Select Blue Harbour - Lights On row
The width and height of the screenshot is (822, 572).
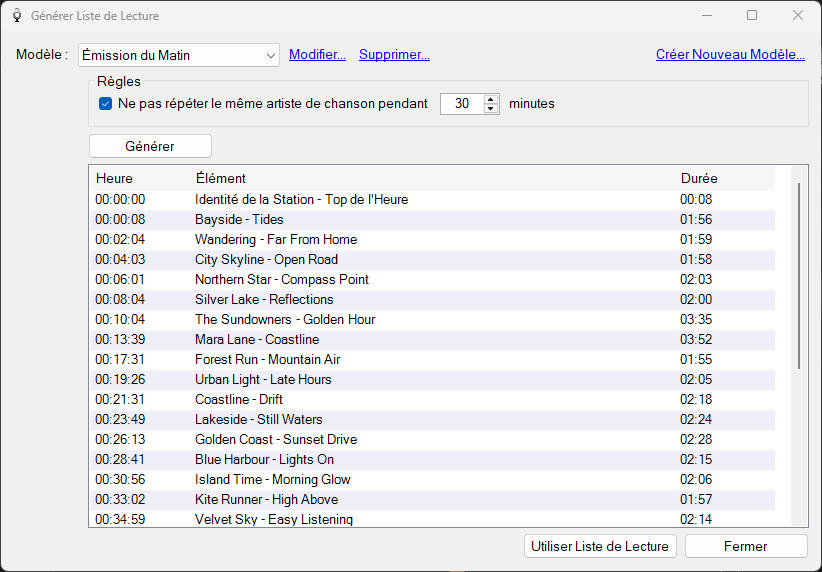click(x=432, y=459)
